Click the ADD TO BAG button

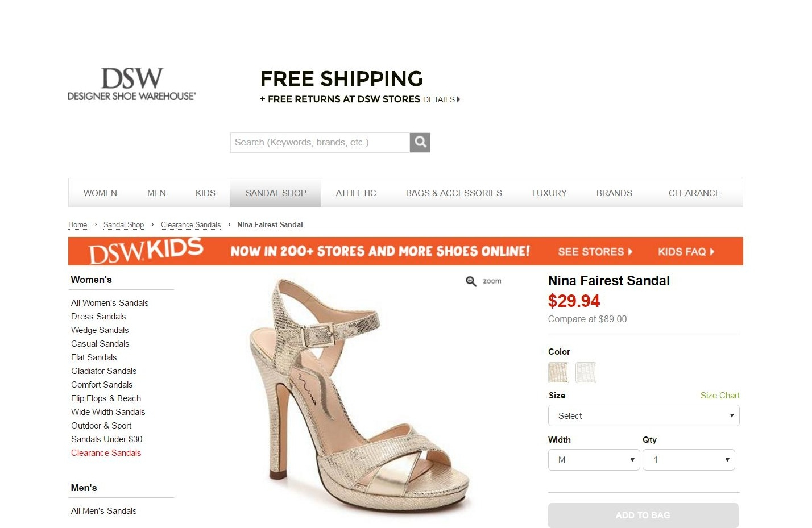pos(643,515)
